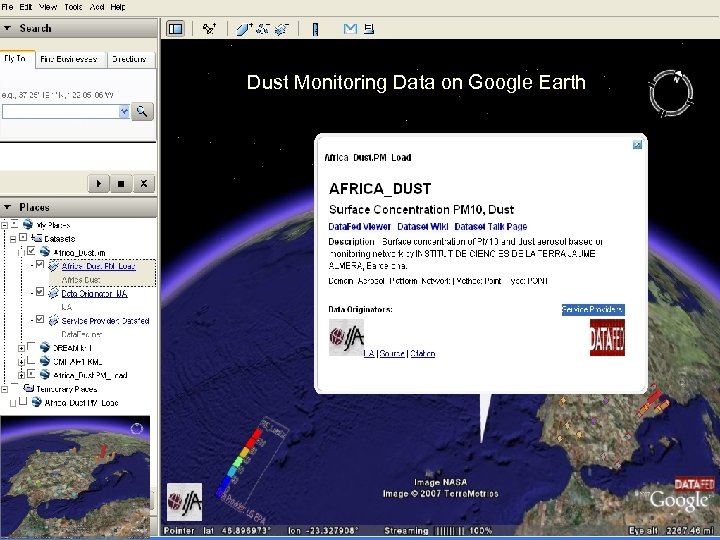Viewport: 720px width, 540px height.
Task: Collapse the Search panel
Action: 7,28
